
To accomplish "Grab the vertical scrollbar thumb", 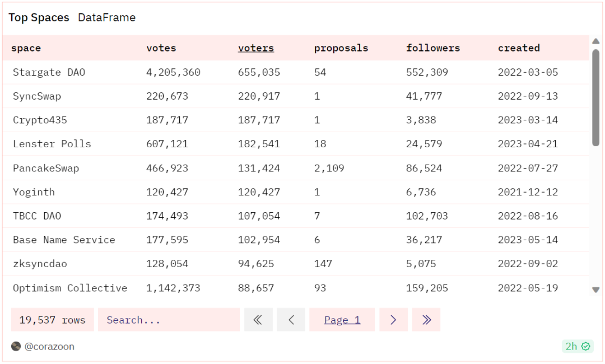I will pyautogui.click(x=595, y=98).
